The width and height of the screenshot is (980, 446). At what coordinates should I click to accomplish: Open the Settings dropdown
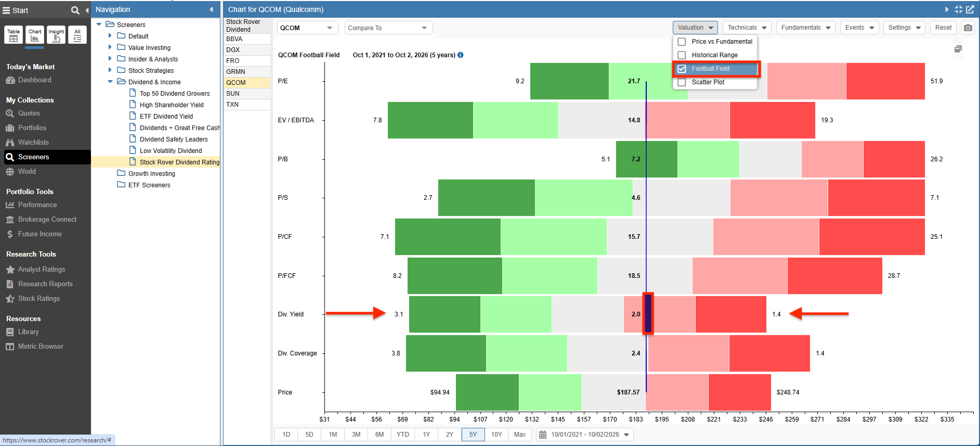(904, 28)
